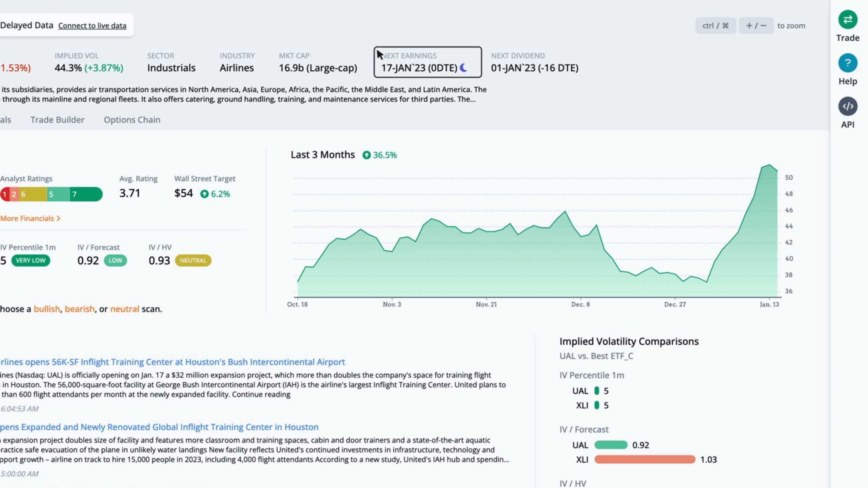
Task: Click the 5:00:00 AM news timestamp
Action: tap(20, 474)
